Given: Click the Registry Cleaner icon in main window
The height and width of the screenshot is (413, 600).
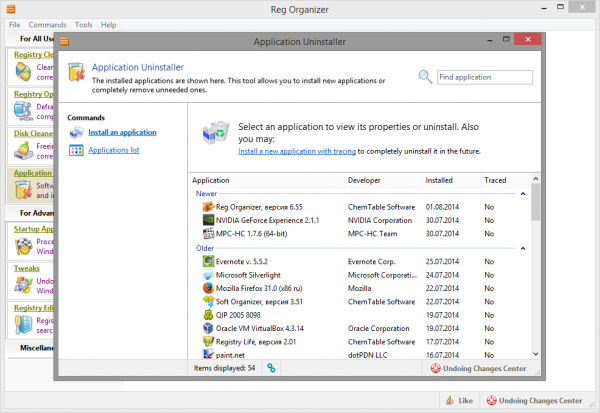Looking at the screenshot, I should [23, 72].
